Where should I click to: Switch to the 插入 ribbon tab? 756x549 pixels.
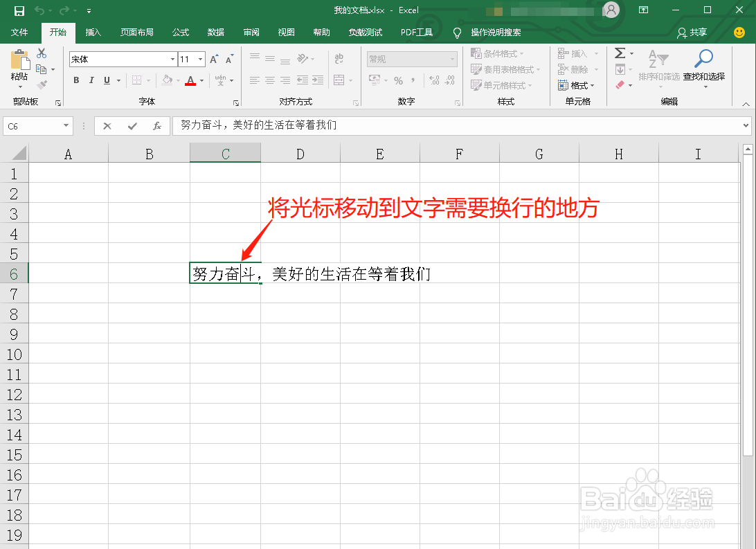[93, 32]
